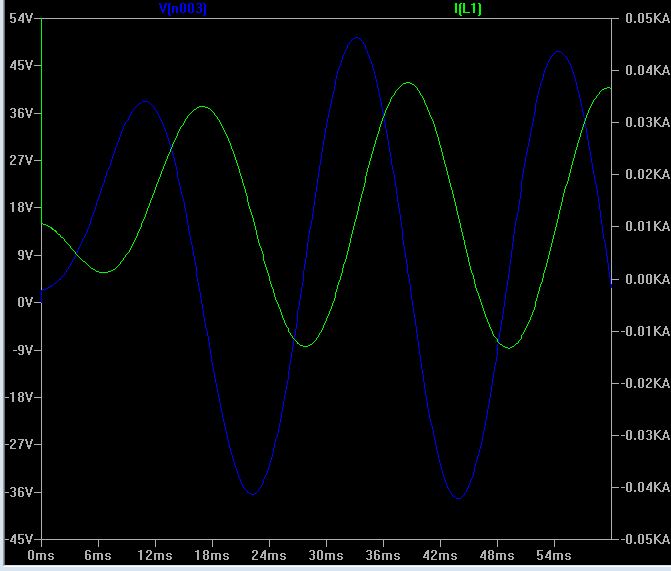Click the highest peak of the blue voltage trace
This screenshot has width=671, height=571.
pos(356,38)
